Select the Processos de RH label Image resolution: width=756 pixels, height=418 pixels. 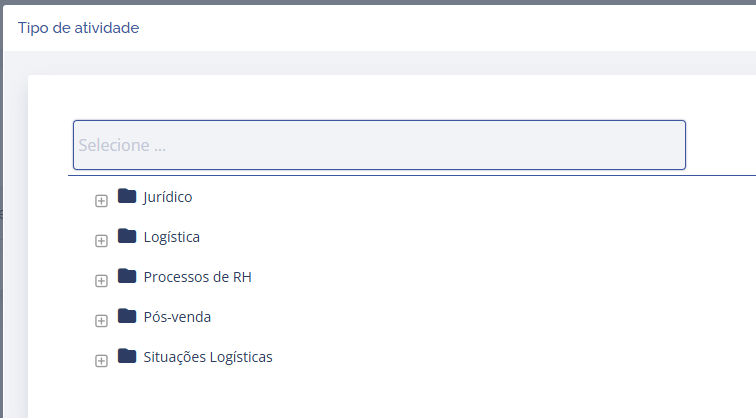(x=198, y=277)
